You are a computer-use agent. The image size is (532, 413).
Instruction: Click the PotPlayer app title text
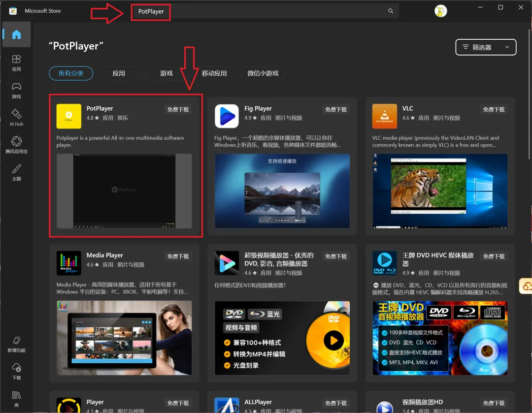tap(100, 108)
